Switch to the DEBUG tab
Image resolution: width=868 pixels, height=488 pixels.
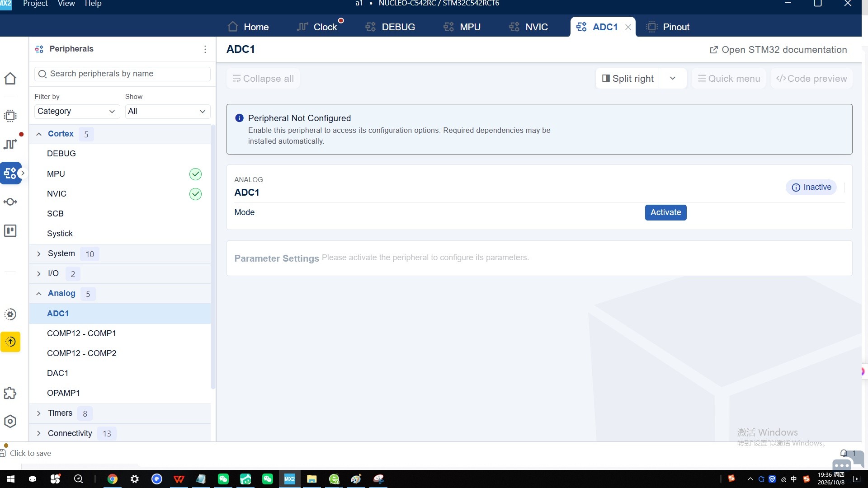[x=390, y=27]
